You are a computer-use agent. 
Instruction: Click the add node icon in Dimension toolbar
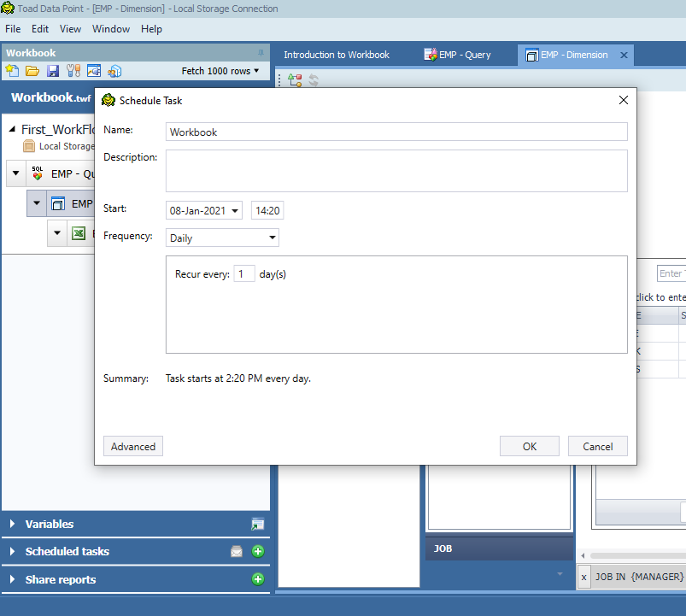click(295, 80)
